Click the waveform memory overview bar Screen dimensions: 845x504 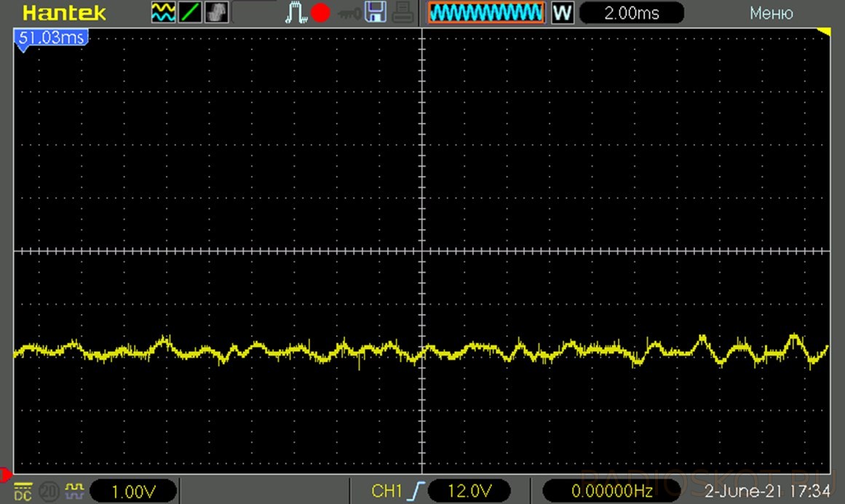(x=485, y=12)
